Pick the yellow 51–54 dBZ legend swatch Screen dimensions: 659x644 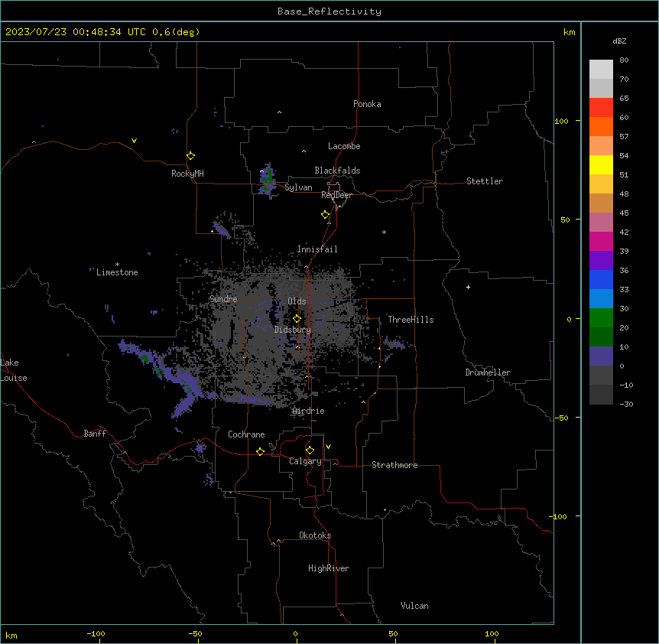(x=601, y=164)
